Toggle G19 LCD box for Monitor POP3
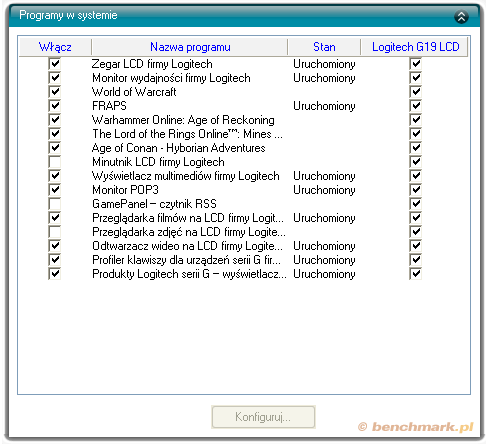Viewport: 490px width, 444px height. click(x=416, y=190)
